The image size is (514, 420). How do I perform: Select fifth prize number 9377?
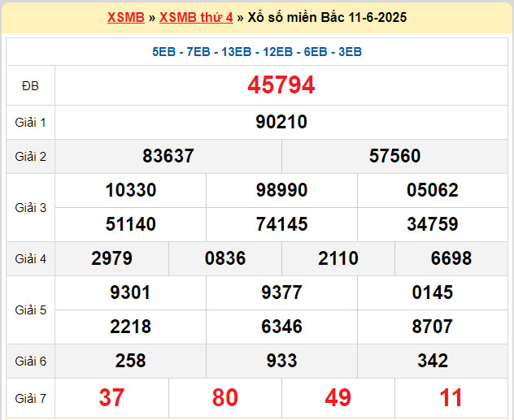(x=281, y=292)
